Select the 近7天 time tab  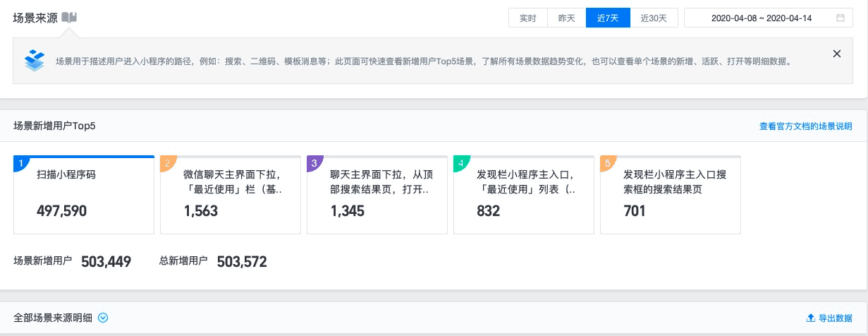click(x=608, y=18)
